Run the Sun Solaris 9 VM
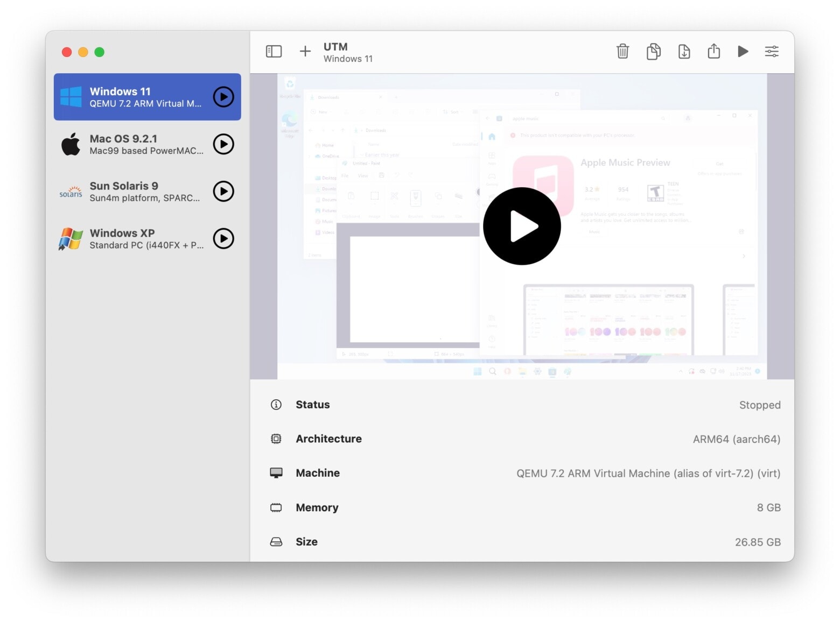Image resolution: width=840 pixels, height=622 pixels. click(223, 192)
